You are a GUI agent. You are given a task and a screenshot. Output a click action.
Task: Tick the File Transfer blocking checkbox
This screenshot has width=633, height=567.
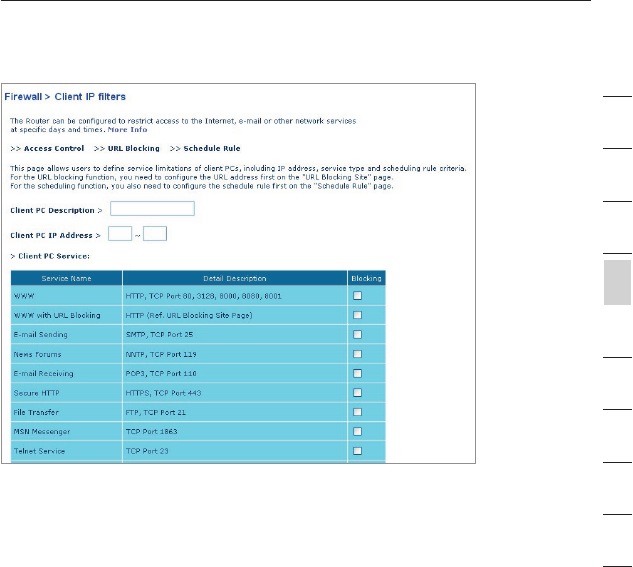click(x=357, y=412)
